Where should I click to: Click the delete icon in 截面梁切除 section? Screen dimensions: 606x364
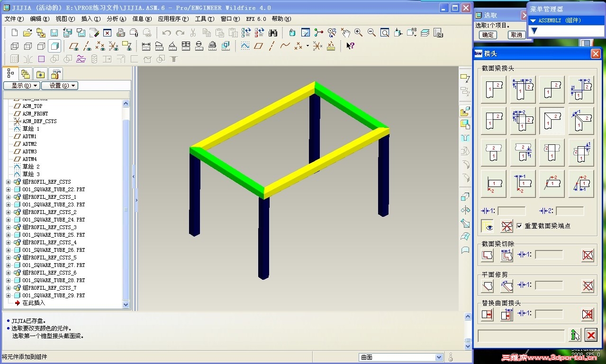coord(588,256)
